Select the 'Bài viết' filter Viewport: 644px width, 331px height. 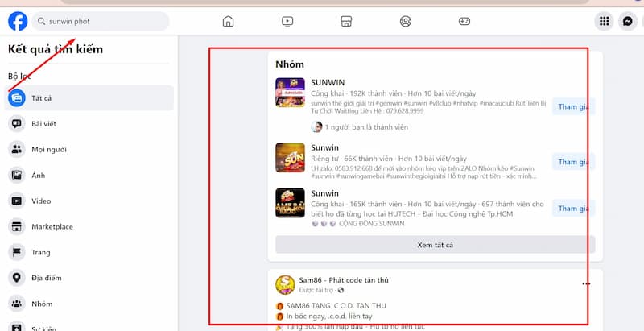[89, 123]
